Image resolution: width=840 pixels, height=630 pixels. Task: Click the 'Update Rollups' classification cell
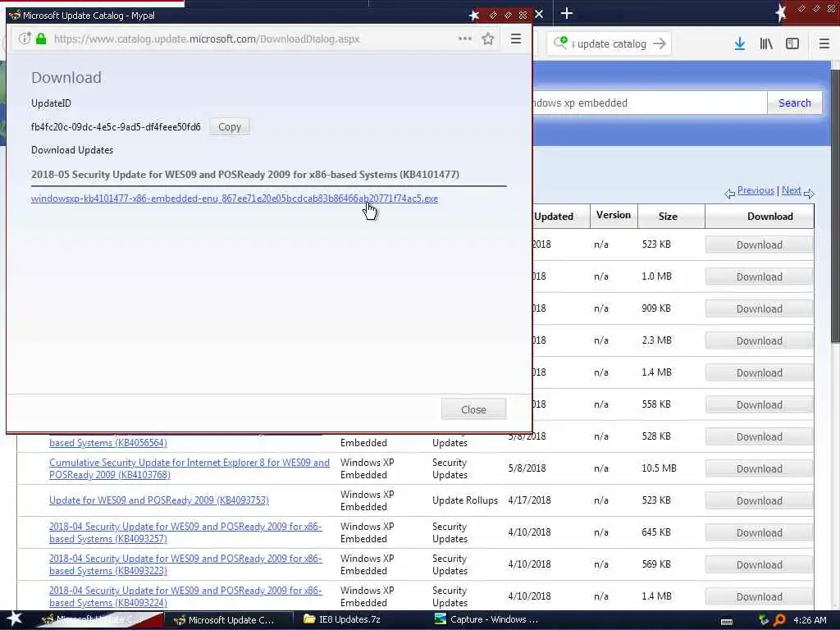(x=465, y=500)
